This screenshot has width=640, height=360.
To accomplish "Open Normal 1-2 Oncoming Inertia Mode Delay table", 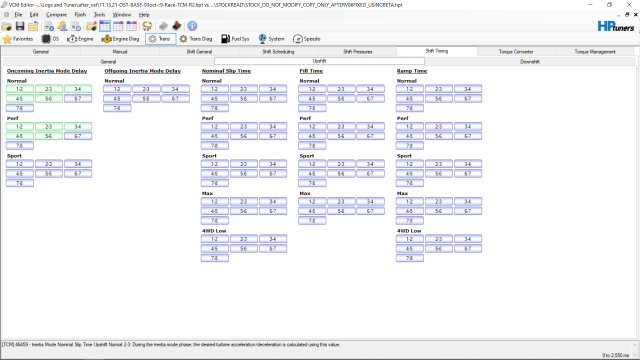I will point(20,89).
